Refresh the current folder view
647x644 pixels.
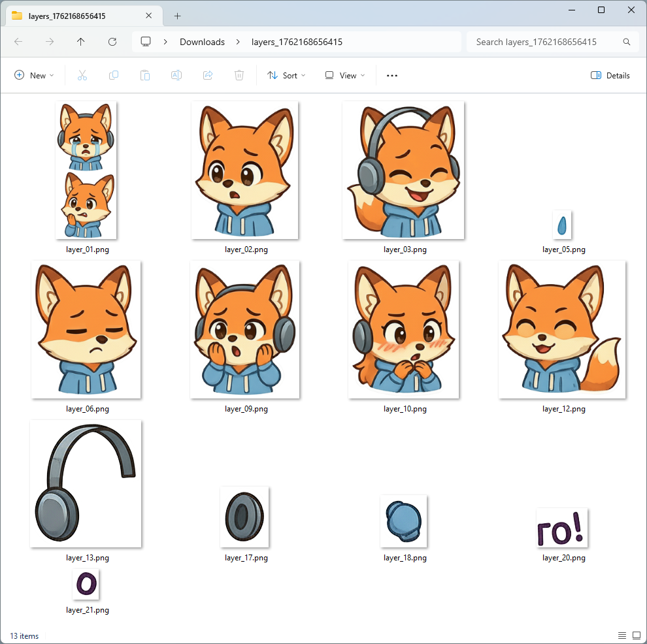click(112, 42)
